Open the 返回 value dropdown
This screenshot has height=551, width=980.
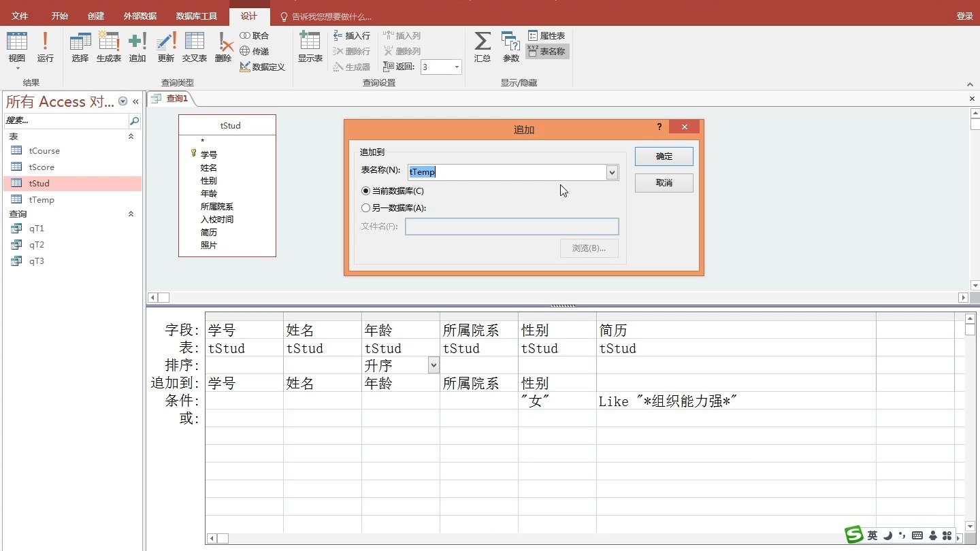457,67
